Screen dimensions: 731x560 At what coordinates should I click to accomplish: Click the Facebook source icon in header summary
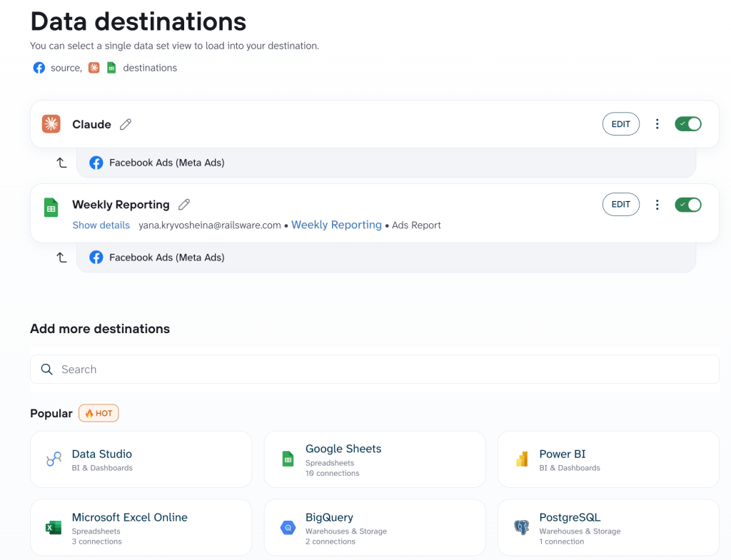(39, 68)
